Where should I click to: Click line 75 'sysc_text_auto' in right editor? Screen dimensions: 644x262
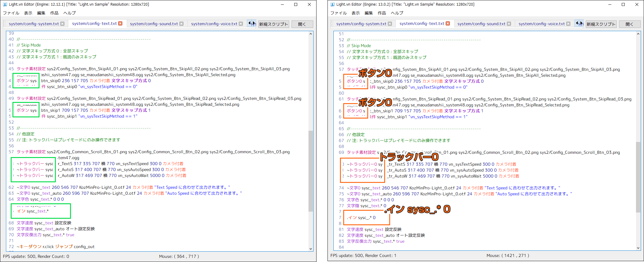pyautogui.click(x=377, y=194)
